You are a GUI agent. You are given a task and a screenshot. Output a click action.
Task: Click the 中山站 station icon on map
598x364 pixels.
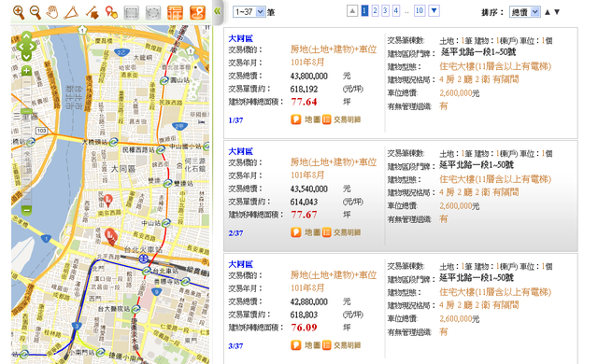click(166, 223)
